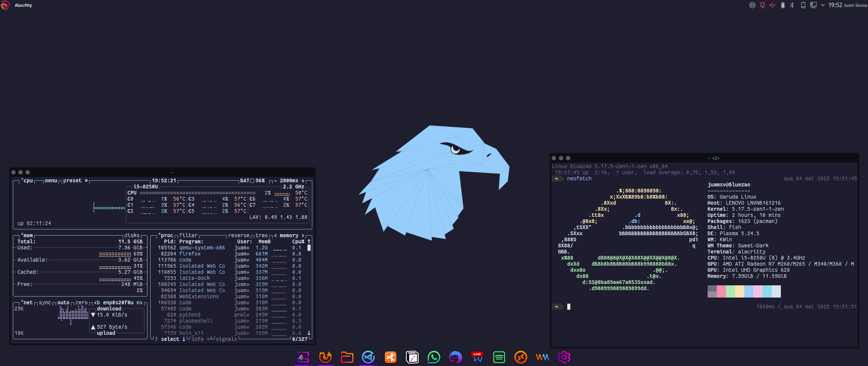Toggle reverse sorting in proc panel
This screenshot has width=868, height=366.
pos(238,235)
